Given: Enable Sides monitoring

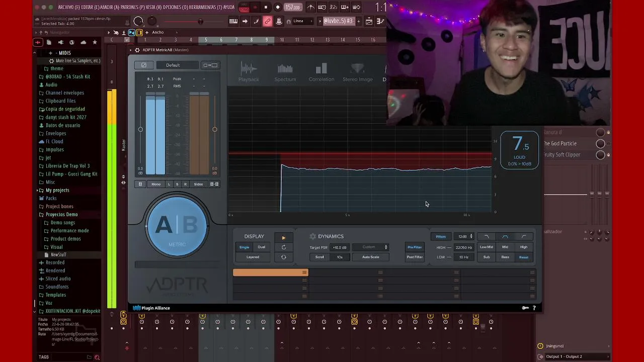Looking at the screenshot, I should coord(199,185).
